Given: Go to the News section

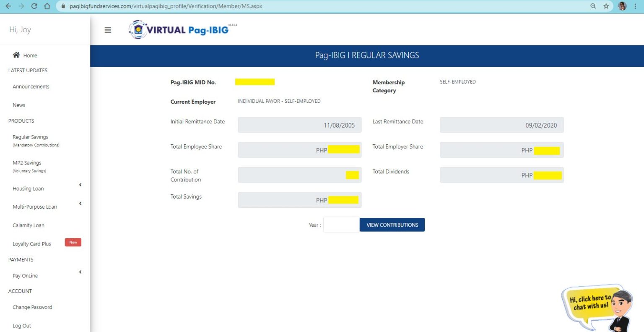Looking at the screenshot, I should tap(18, 105).
